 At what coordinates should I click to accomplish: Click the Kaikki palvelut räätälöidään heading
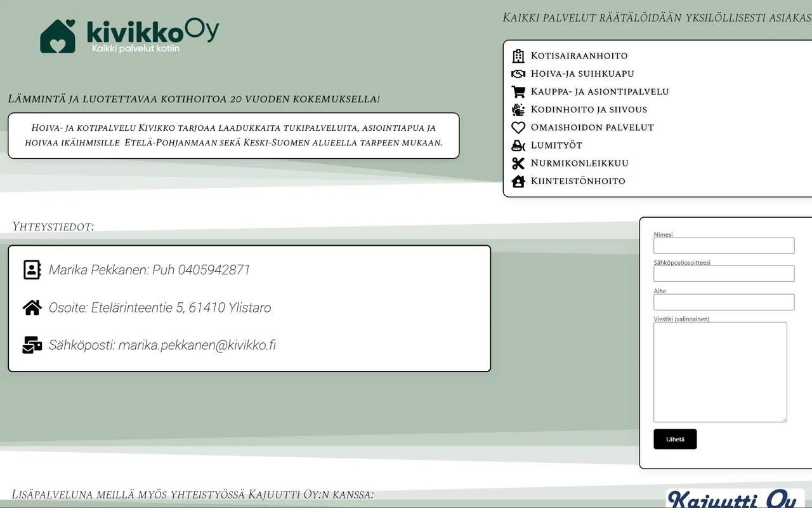(x=657, y=18)
